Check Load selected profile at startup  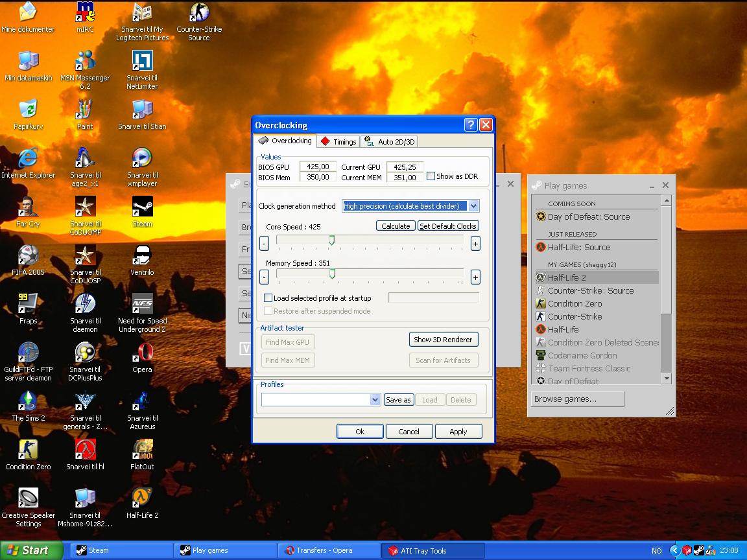coord(268,297)
